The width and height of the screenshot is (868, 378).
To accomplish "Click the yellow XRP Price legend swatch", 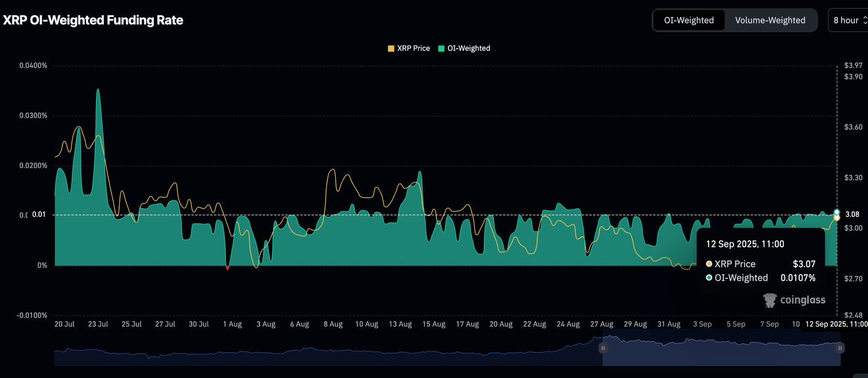I will (391, 49).
